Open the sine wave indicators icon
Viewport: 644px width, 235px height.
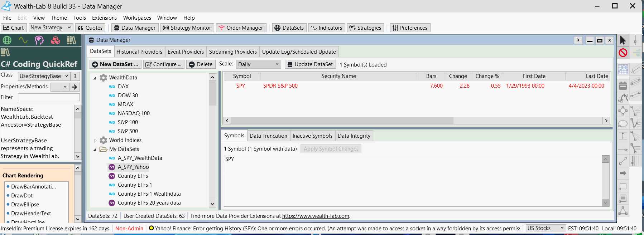point(23,40)
